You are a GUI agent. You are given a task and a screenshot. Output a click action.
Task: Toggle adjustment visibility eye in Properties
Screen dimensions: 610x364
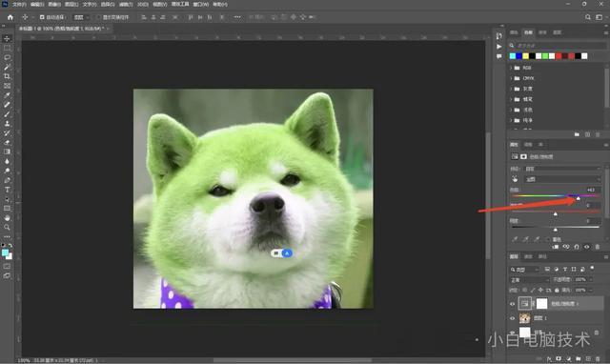pos(587,247)
